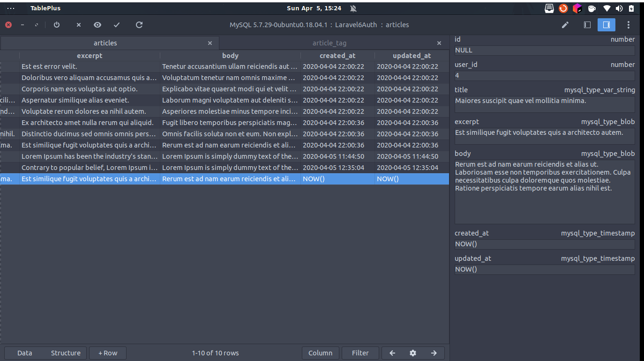Toggle the left sidebar panel layout
Image resolution: width=644 pixels, height=361 pixels.
[587, 25]
